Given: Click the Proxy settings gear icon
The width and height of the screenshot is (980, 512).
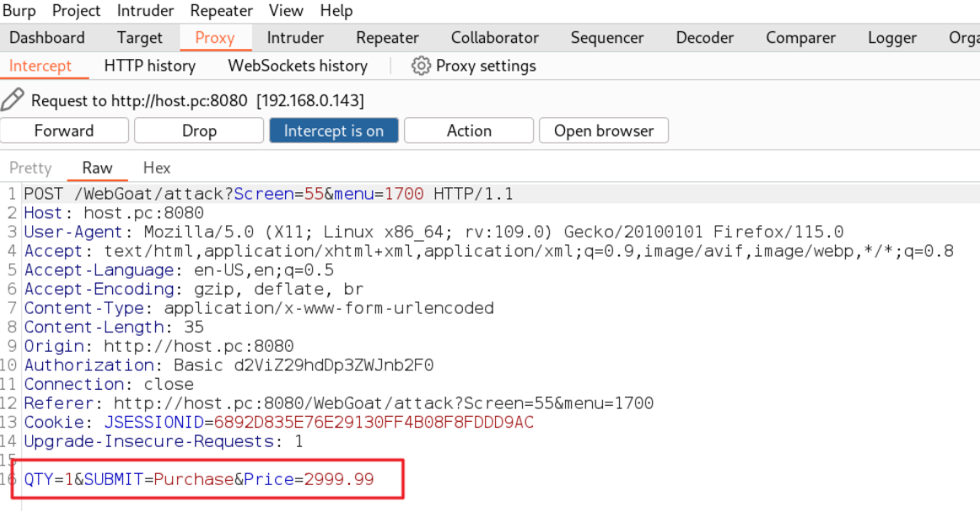Looking at the screenshot, I should point(421,66).
